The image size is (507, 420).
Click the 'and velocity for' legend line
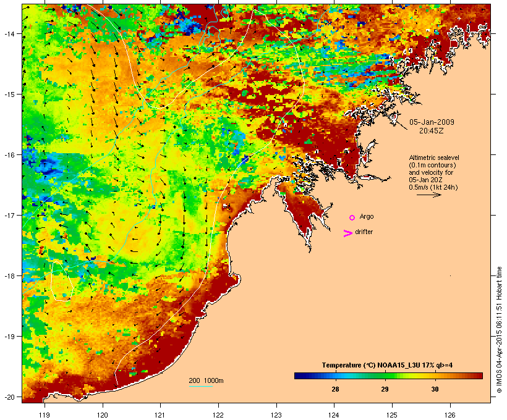[x=431, y=172]
